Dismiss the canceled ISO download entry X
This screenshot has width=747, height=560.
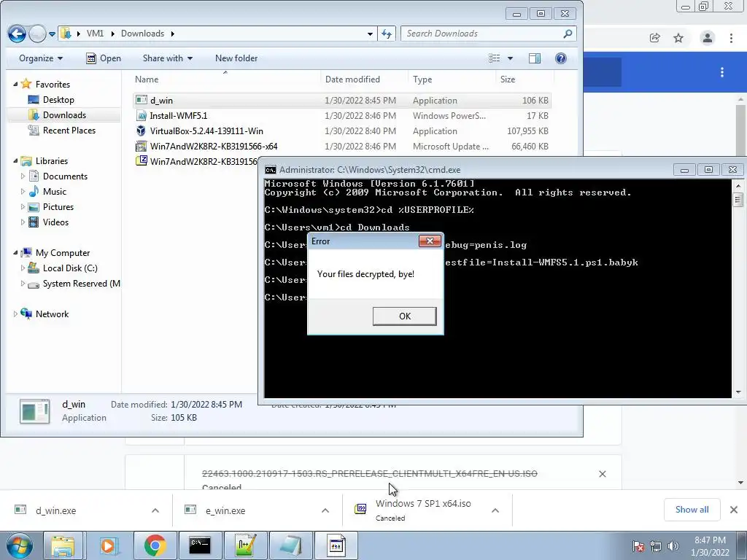click(602, 474)
